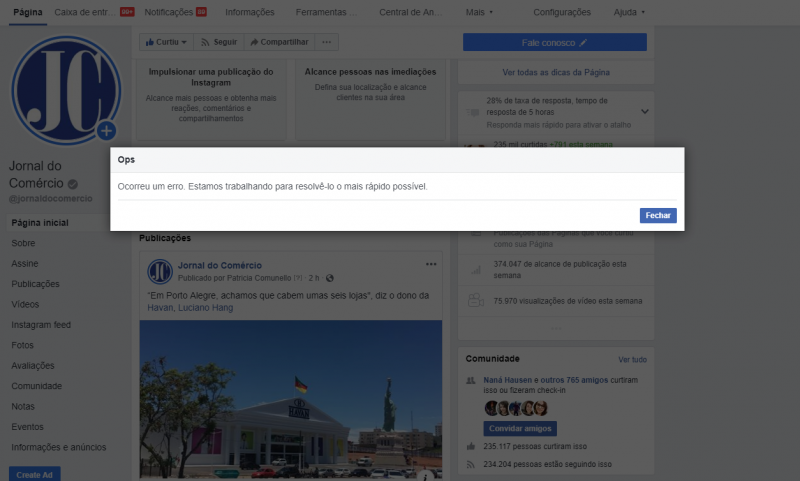Screen dimensions: 800x481
Task: Click the Havan store post image
Action: [290, 400]
